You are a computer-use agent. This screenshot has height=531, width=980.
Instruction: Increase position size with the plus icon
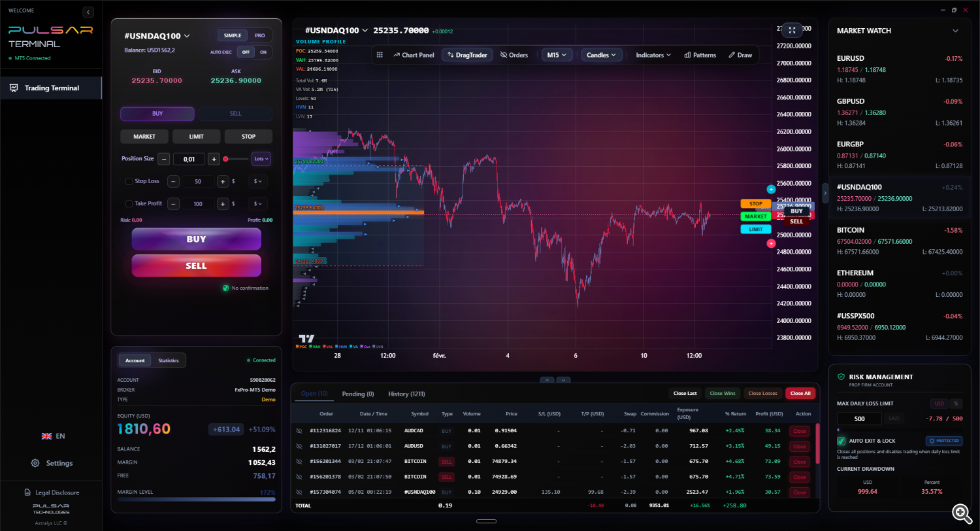(x=214, y=159)
